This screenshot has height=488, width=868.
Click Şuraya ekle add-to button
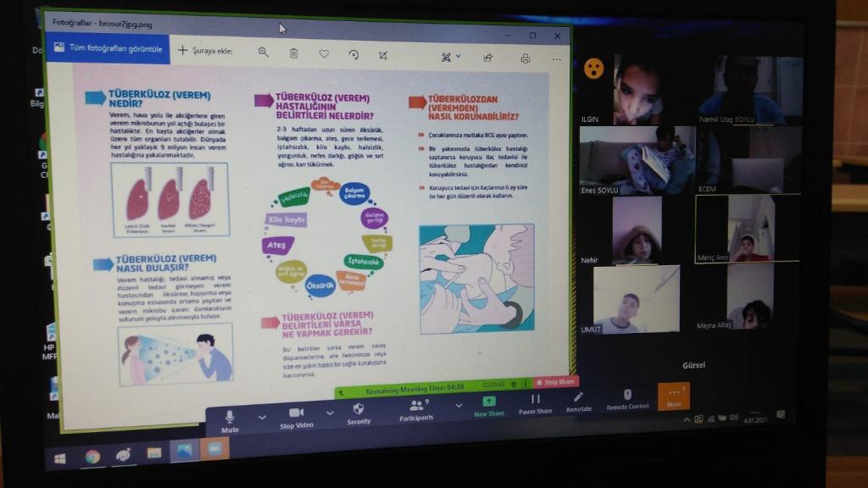pyautogui.click(x=205, y=50)
